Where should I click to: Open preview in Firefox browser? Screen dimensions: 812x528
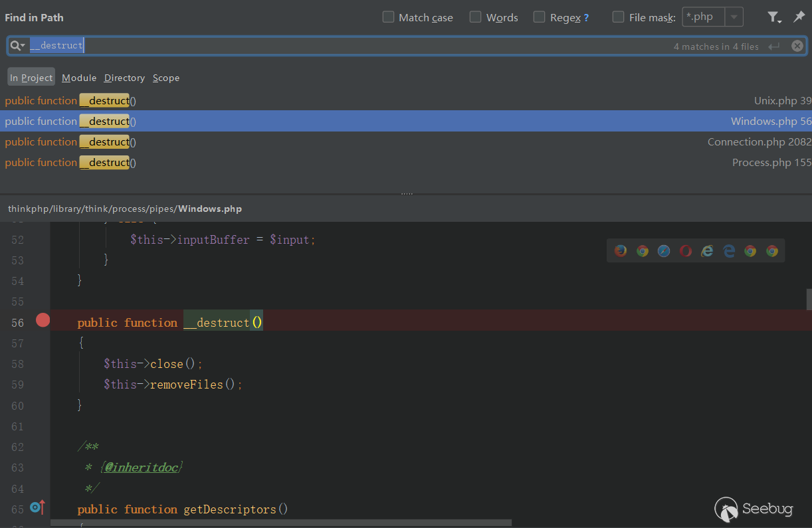[621, 250]
